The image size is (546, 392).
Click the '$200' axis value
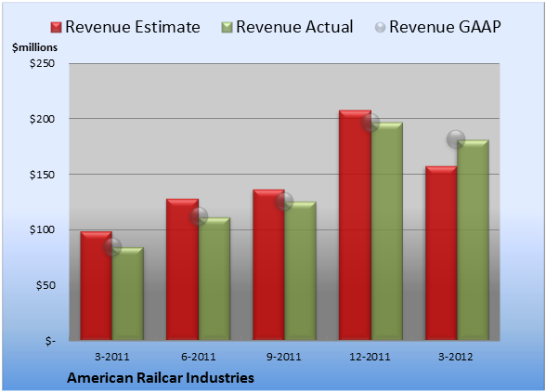point(42,119)
